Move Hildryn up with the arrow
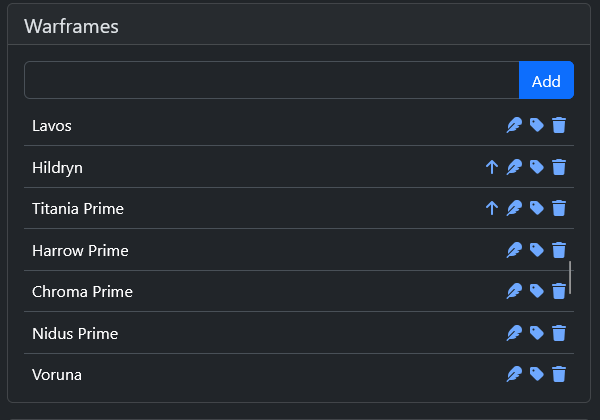 (491, 167)
